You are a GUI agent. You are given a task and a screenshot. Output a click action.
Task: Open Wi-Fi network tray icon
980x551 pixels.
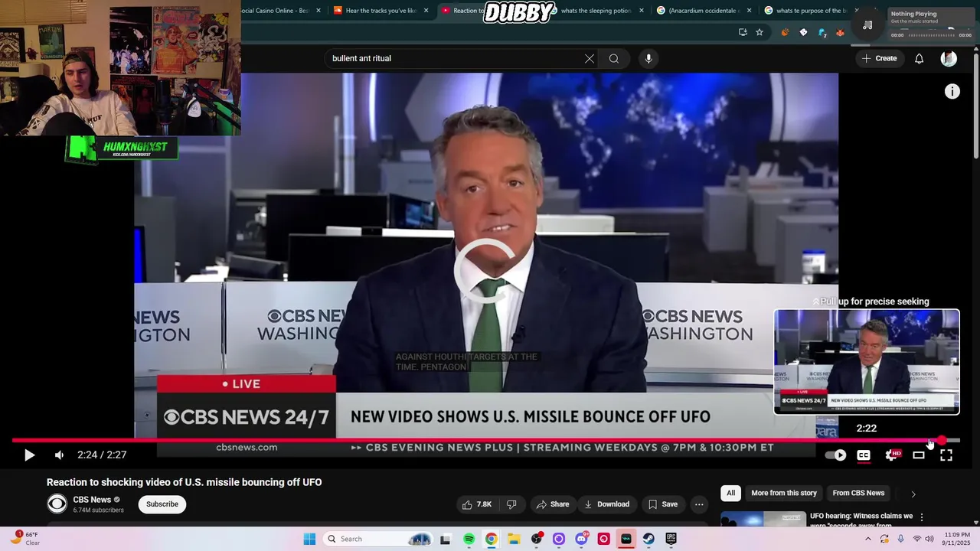pos(916,539)
